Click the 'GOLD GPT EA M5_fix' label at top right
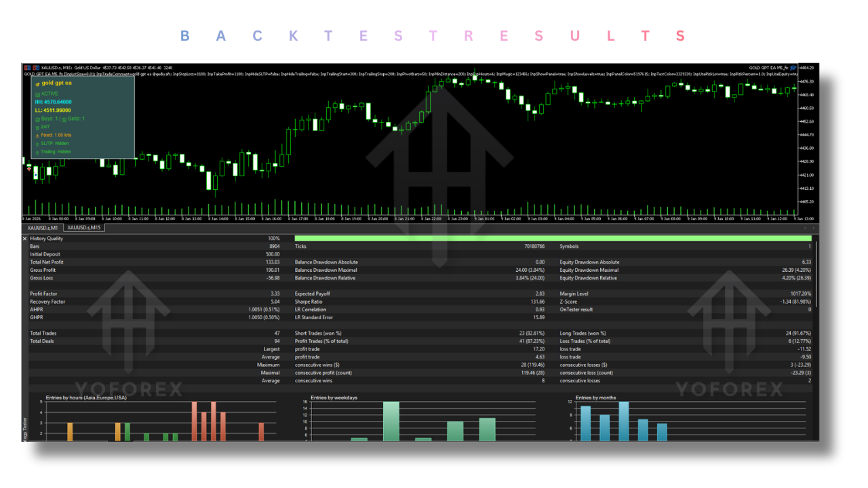The height and width of the screenshot is (488, 868). coord(769,68)
